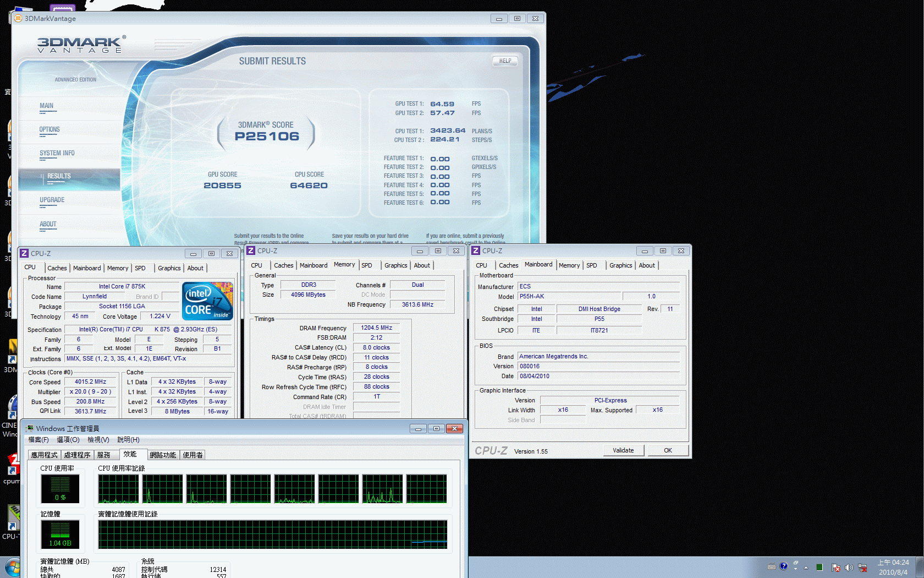
Task: Click the taskbar clock showing 04:24
Action: [x=893, y=568]
